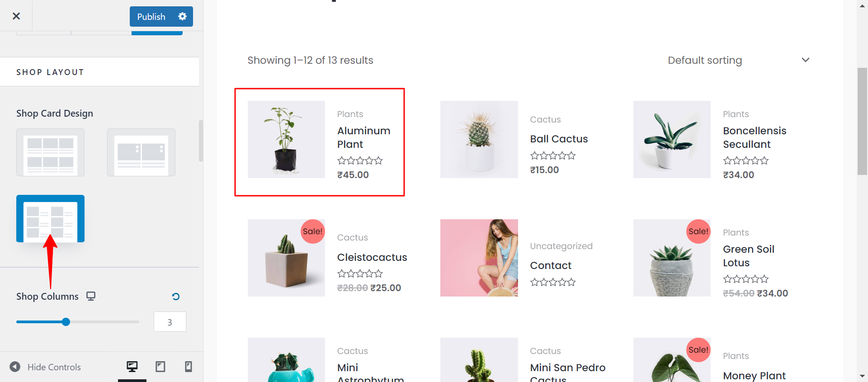Open the Default sorting dropdown
The height and width of the screenshot is (382, 868).
(738, 60)
